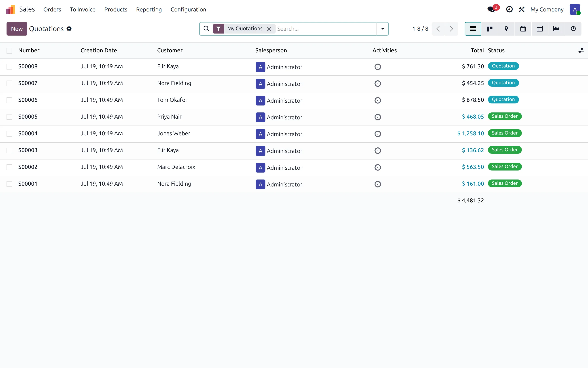Screen dimensions: 588x368
Task: Select all records with header checkbox
Action: (x=9, y=51)
